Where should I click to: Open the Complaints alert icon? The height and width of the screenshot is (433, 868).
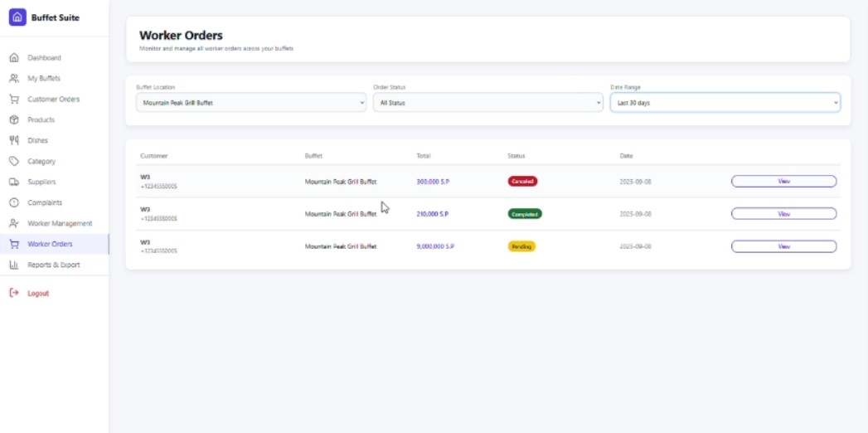[14, 203]
